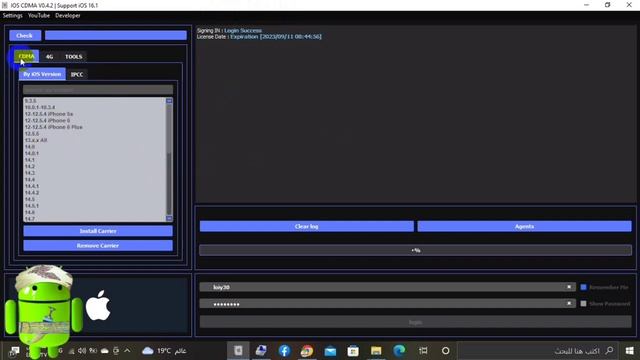The height and width of the screenshot is (360, 640).
Task: Open Task View on taskbar
Action: (x=423, y=351)
